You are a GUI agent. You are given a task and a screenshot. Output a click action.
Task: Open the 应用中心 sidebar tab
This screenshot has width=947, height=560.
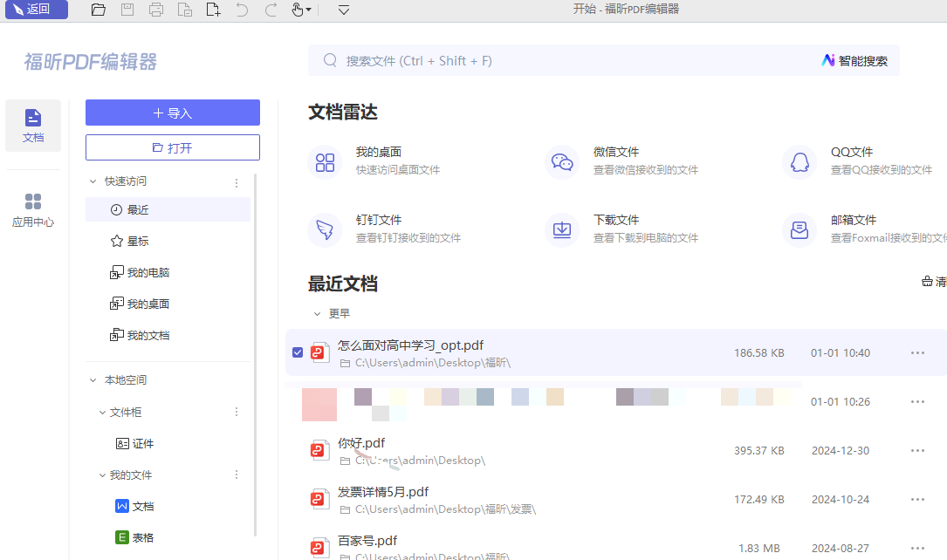pos(33,210)
